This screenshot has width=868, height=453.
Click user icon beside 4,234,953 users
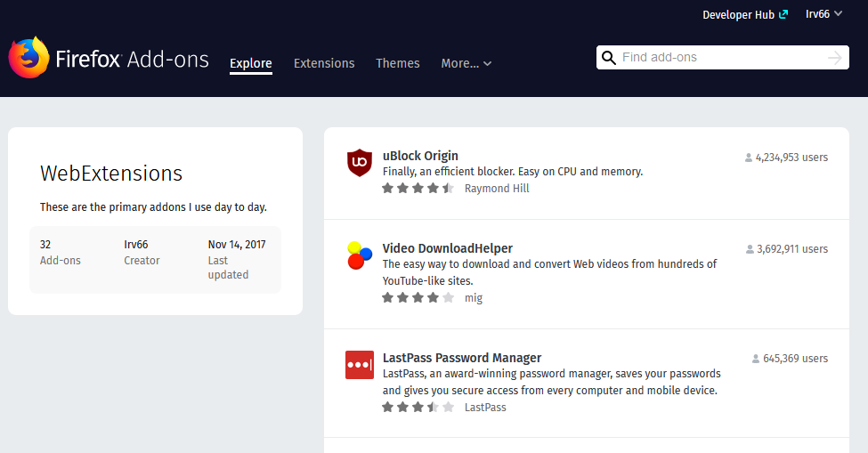pyautogui.click(x=749, y=158)
